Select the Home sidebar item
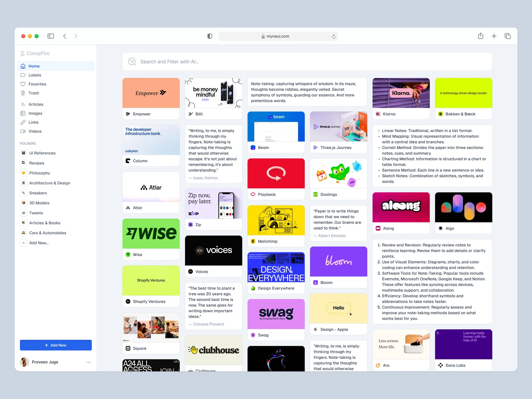 point(34,66)
